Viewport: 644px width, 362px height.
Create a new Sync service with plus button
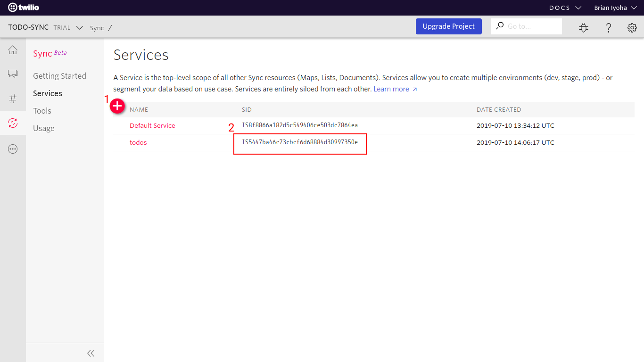(117, 107)
